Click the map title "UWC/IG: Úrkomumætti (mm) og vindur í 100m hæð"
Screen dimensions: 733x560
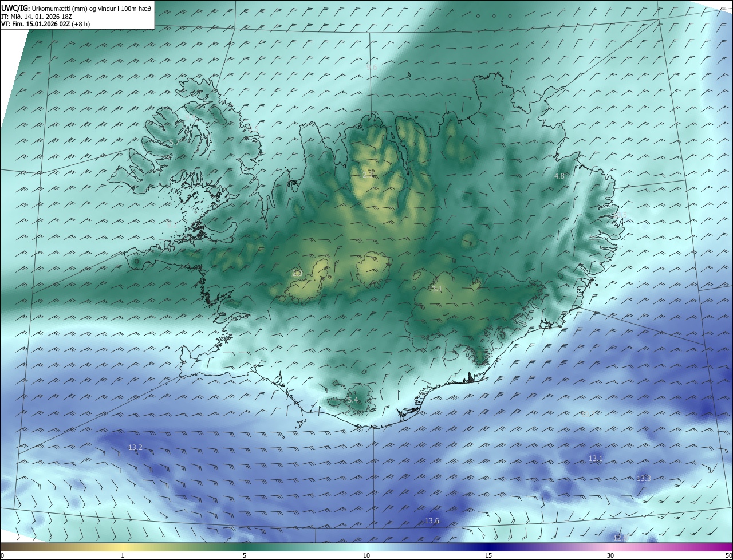tap(76, 9)
